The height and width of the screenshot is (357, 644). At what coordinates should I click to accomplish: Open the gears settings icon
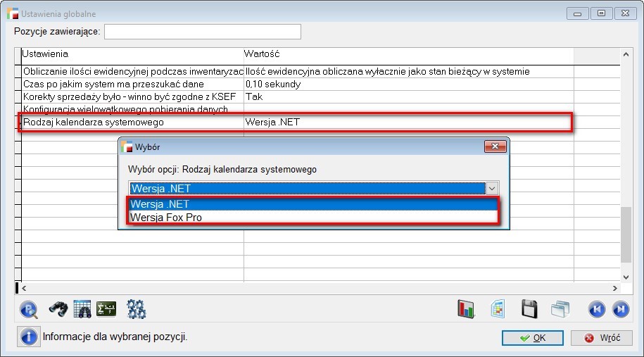[x=136, y=308]
